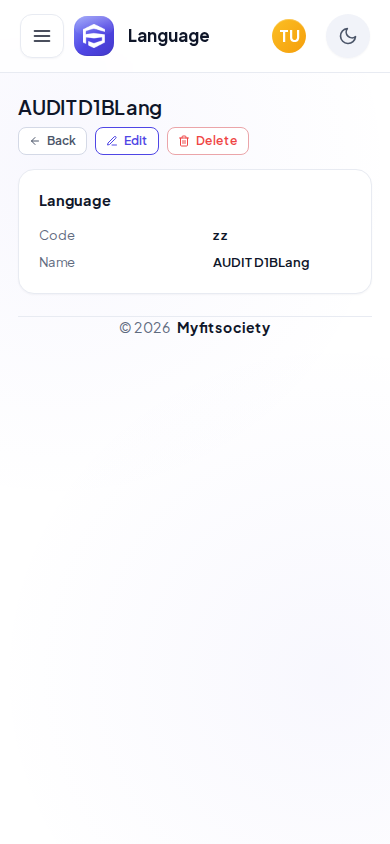
Task: Select the AUDITD1BLang name value in the card
Action: click(x=261, y=263)
